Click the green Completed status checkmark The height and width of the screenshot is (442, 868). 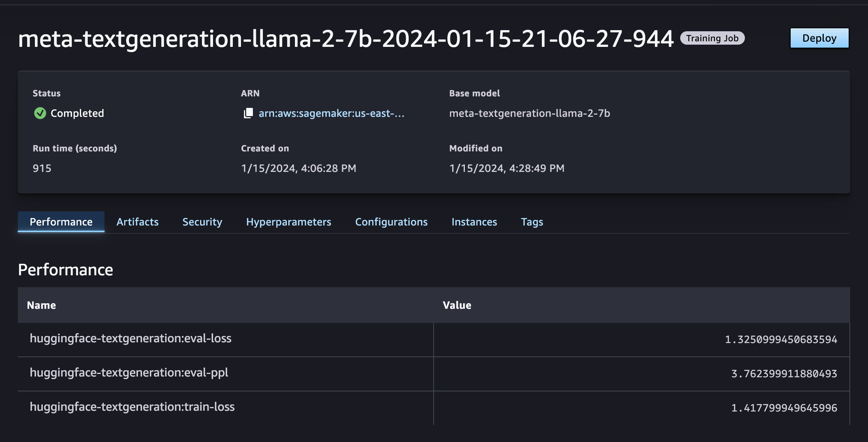pyautogui.click(x=40, y=113)
